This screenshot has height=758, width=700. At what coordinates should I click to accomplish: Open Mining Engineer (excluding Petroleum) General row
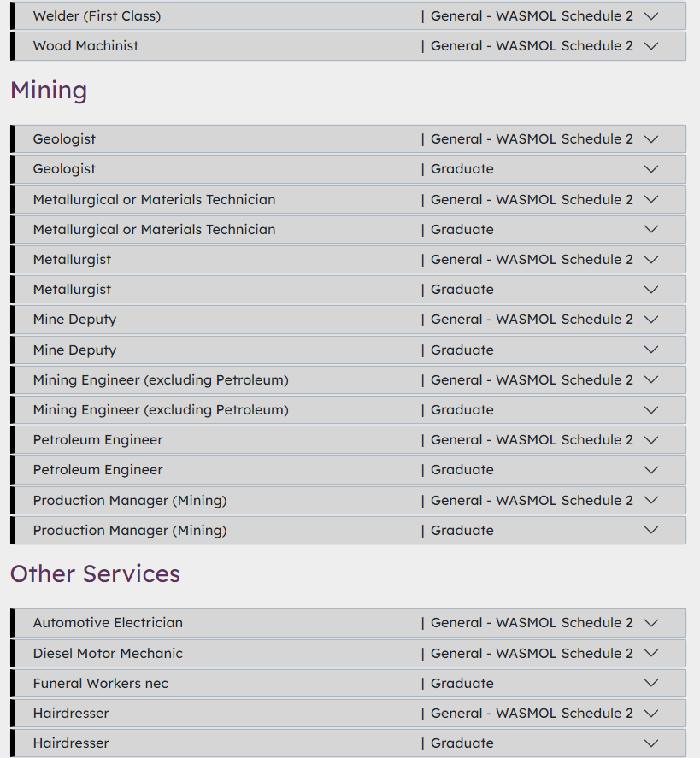coord(651,380)
